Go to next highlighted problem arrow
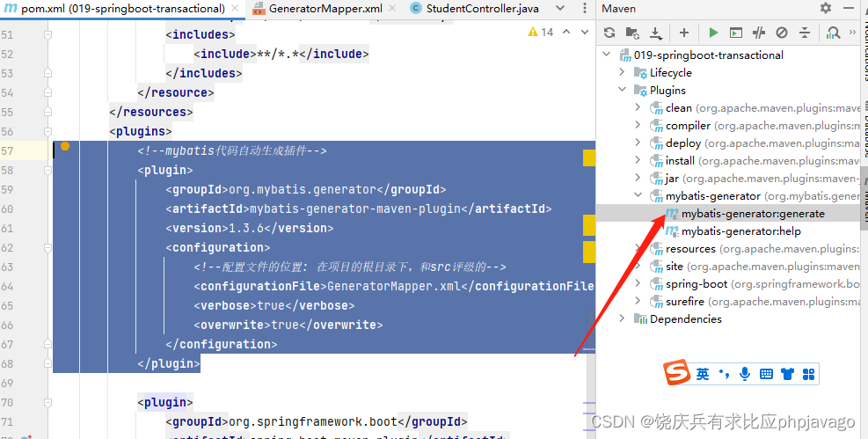The image size is (868, 439). pyautogui.click(x=585, y=32)
